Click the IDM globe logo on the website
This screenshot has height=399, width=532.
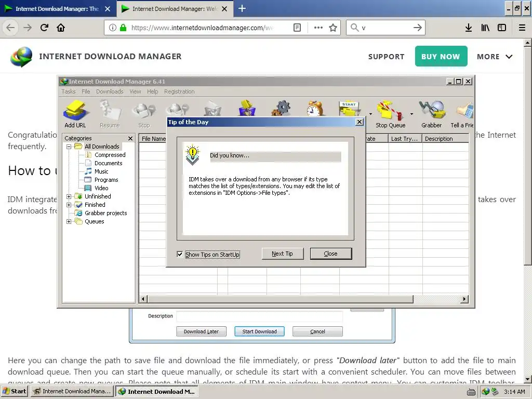[x=21, y=57]
